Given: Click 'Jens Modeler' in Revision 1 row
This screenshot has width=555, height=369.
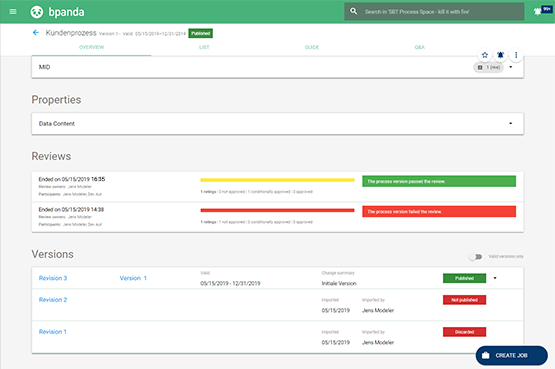Looking at the screenshot, I should click(378, 342).
